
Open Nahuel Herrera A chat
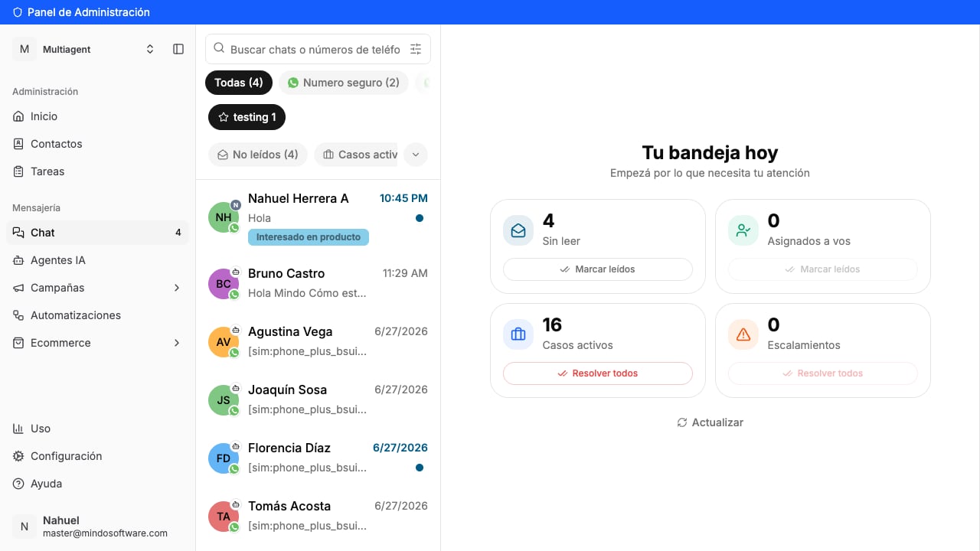318,217
